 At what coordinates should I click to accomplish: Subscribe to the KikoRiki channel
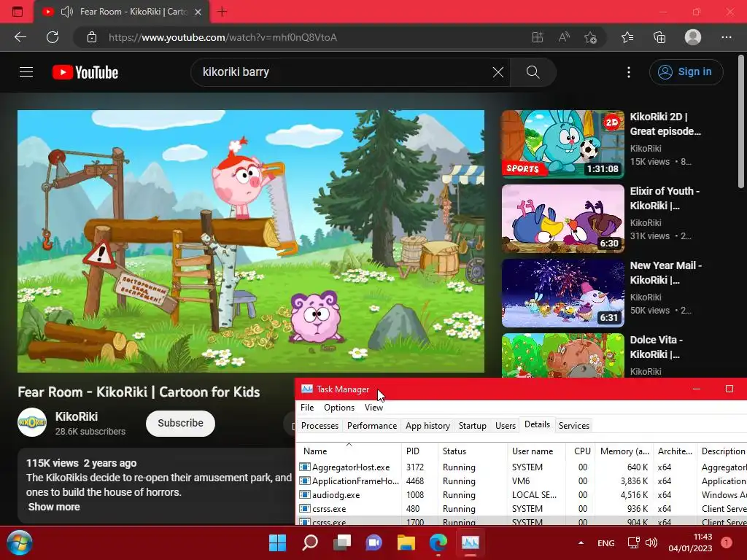tap(180, 424)
